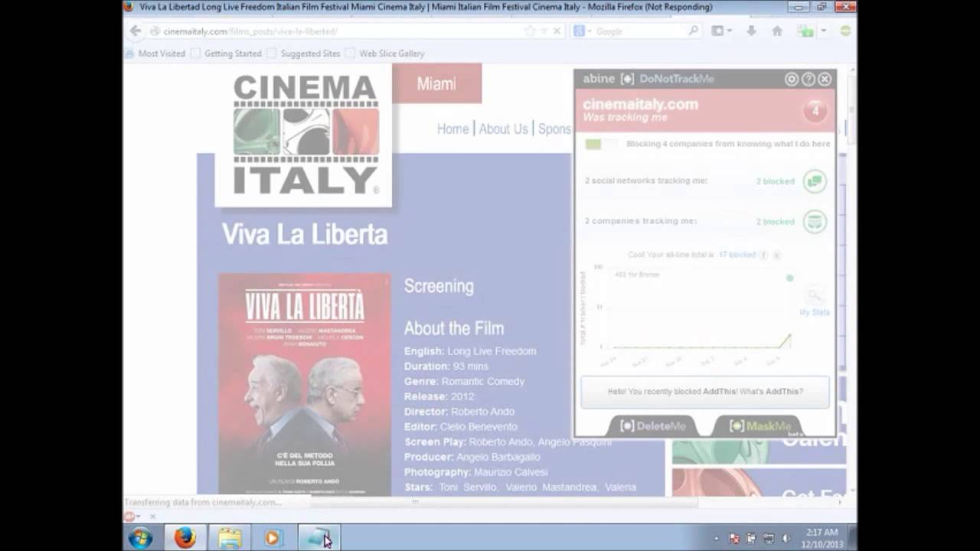The image size is (980, 551).
Task: Open companies tracking details icon
Action: point(815,221)
